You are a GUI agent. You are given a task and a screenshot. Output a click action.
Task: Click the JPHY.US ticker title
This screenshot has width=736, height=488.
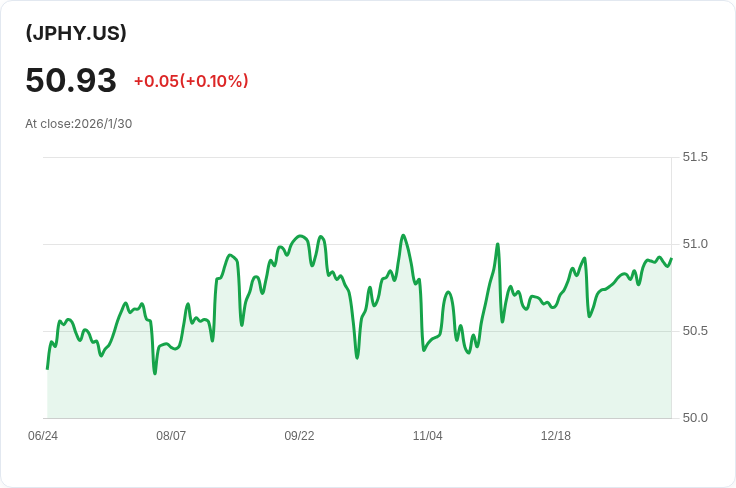76,33
